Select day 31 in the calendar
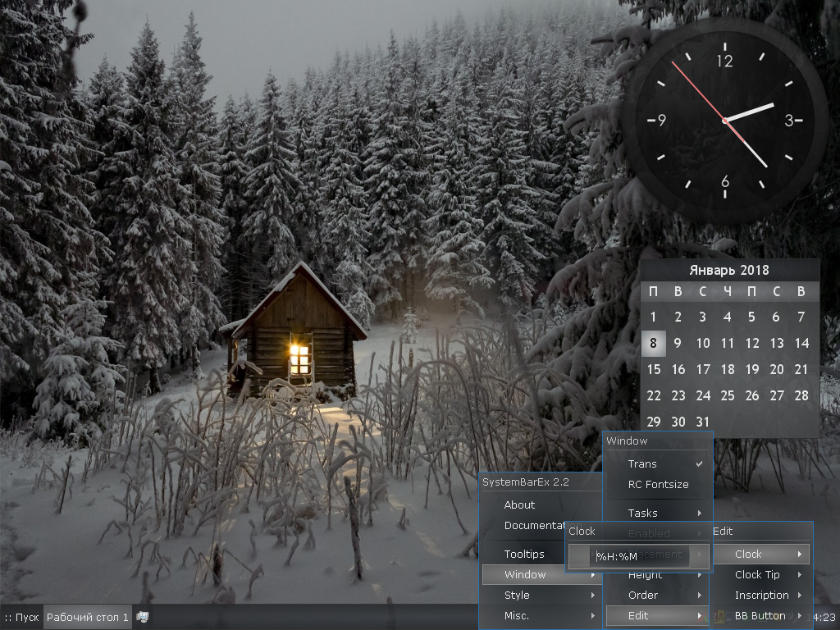This screenshot has width=840, height=630. point(703,422)
